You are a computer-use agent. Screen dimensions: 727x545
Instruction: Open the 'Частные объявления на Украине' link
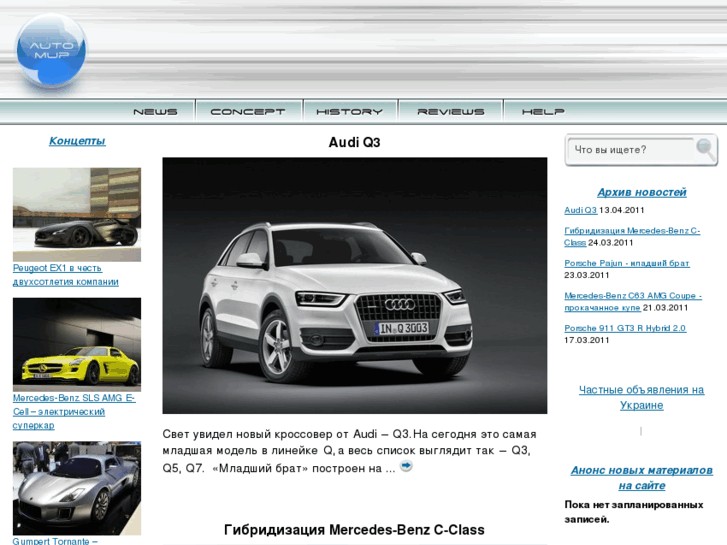tap(642, 397)
